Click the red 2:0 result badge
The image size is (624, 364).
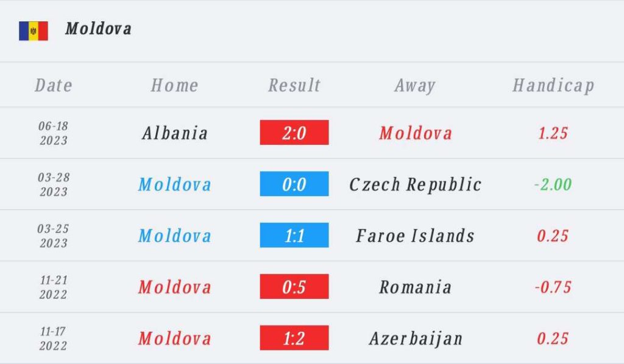294,133
